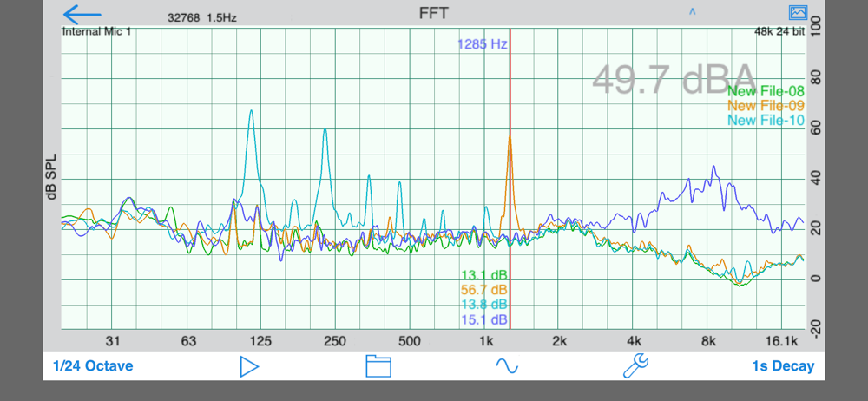
Task: Go back using the blue arrow
Action: pos(82,15)
